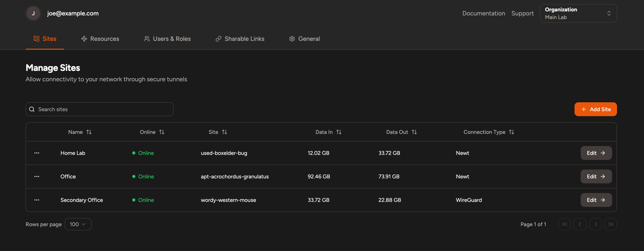Click the previous page chevron
The image size is (644, 251).
(580, 224)
